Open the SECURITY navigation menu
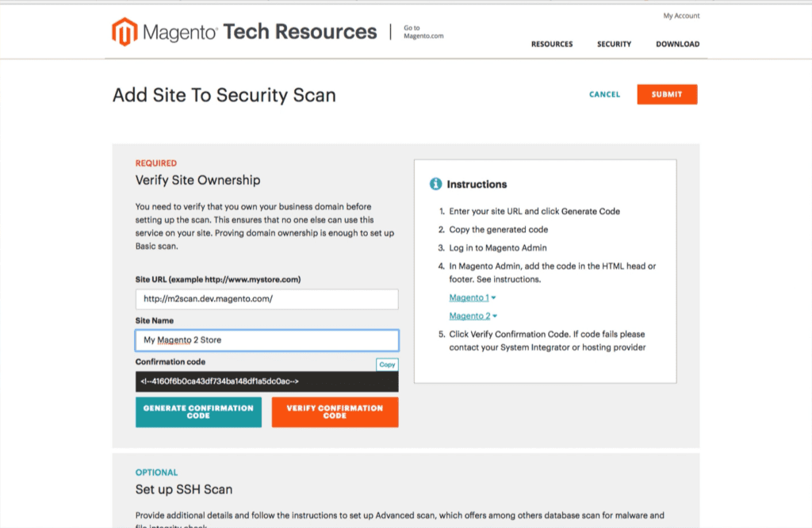 (613, 44)
